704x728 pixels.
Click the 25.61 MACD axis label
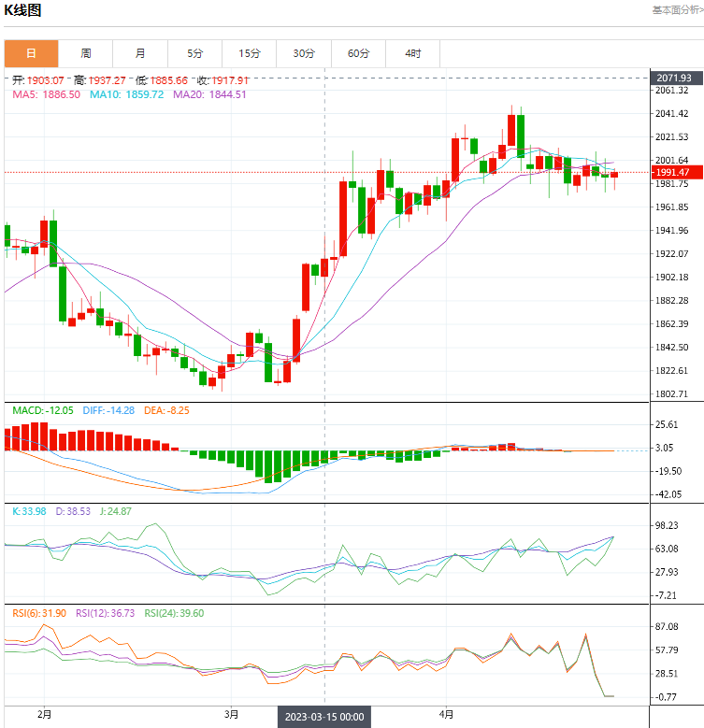667,424
